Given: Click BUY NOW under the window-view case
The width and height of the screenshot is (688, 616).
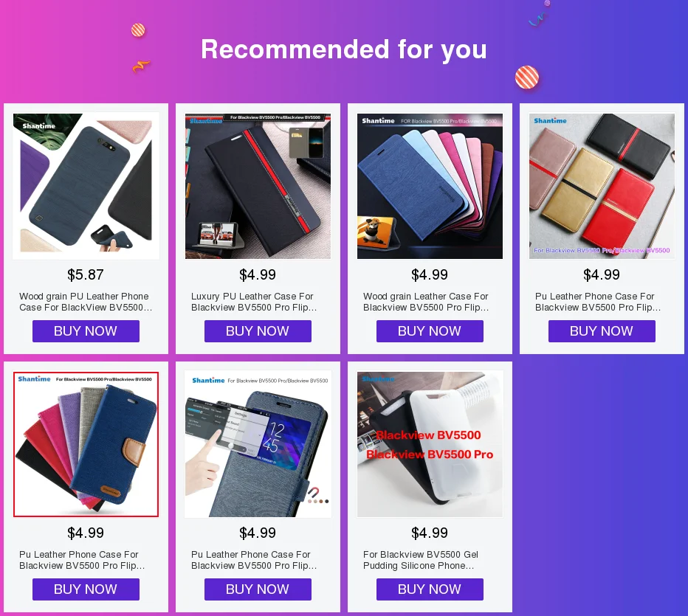Looking at the screenshot, I should (258, 589).
